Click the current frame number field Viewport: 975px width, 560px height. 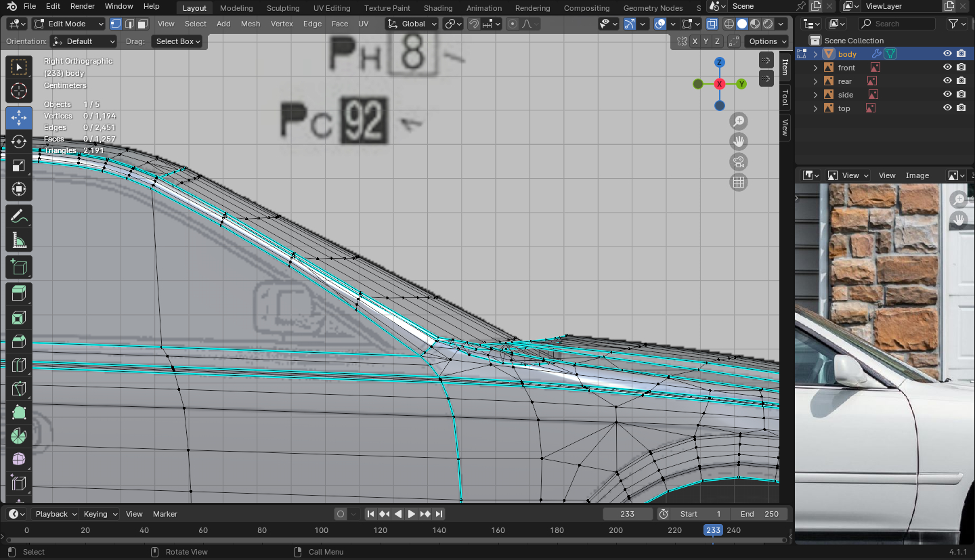(627, 514)
